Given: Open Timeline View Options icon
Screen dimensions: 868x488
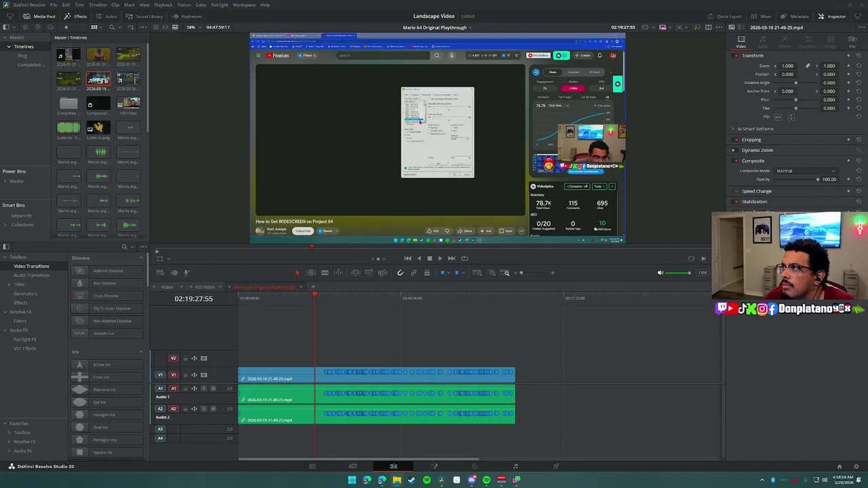Looking at the screenshot, I should tap(159, 272).
